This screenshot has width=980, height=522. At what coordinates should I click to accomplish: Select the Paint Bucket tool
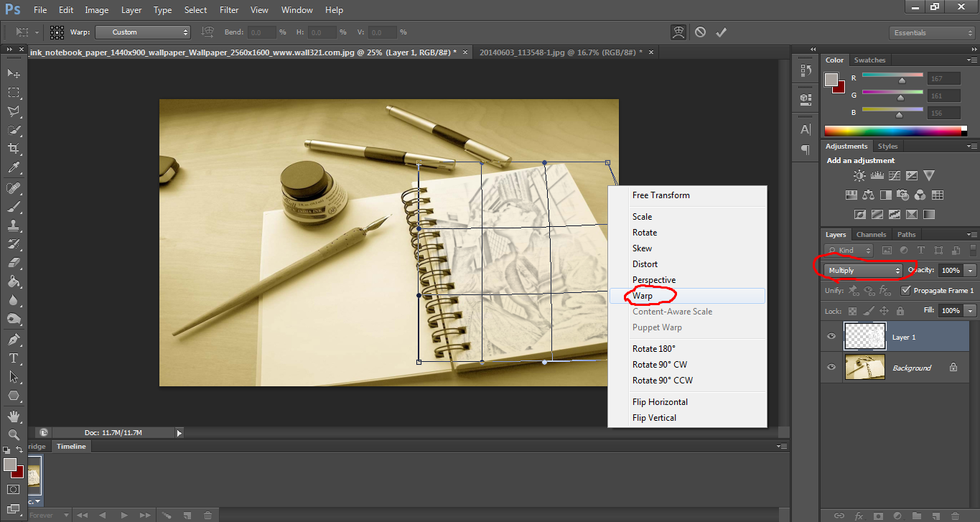click(x=14, y=281)
